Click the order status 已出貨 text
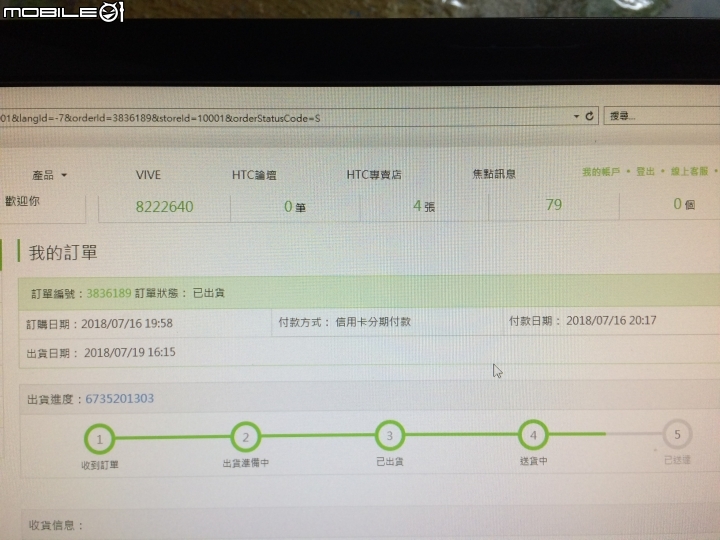 point(208,293)
